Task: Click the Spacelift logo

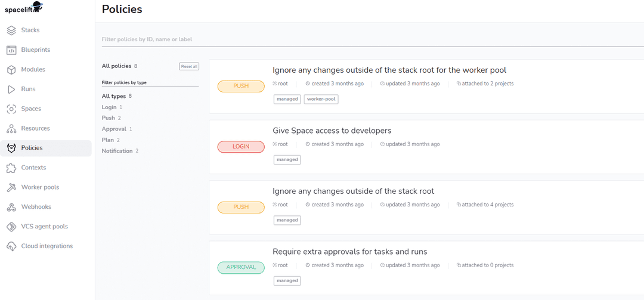Action: click(24, 8)
